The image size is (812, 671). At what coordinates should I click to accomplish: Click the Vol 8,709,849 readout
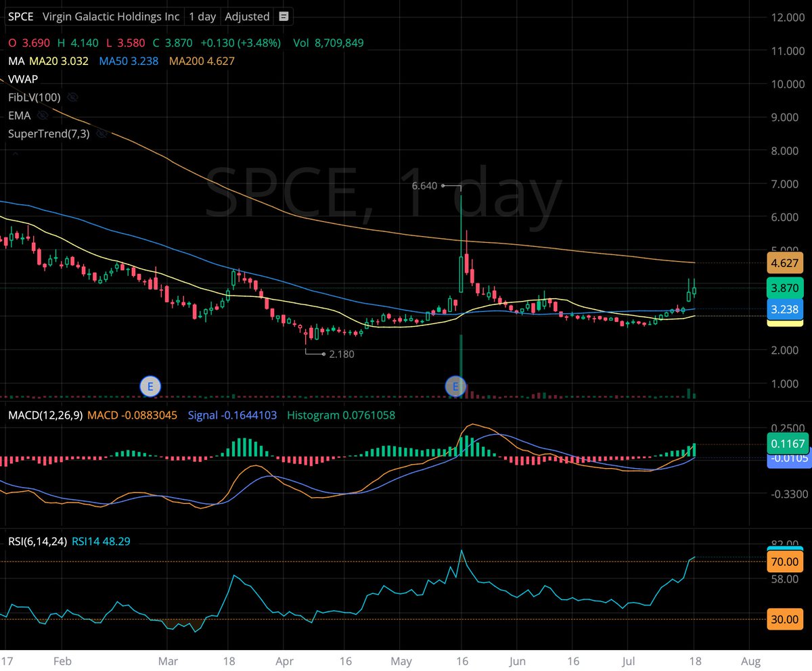[x=328, y=43]
